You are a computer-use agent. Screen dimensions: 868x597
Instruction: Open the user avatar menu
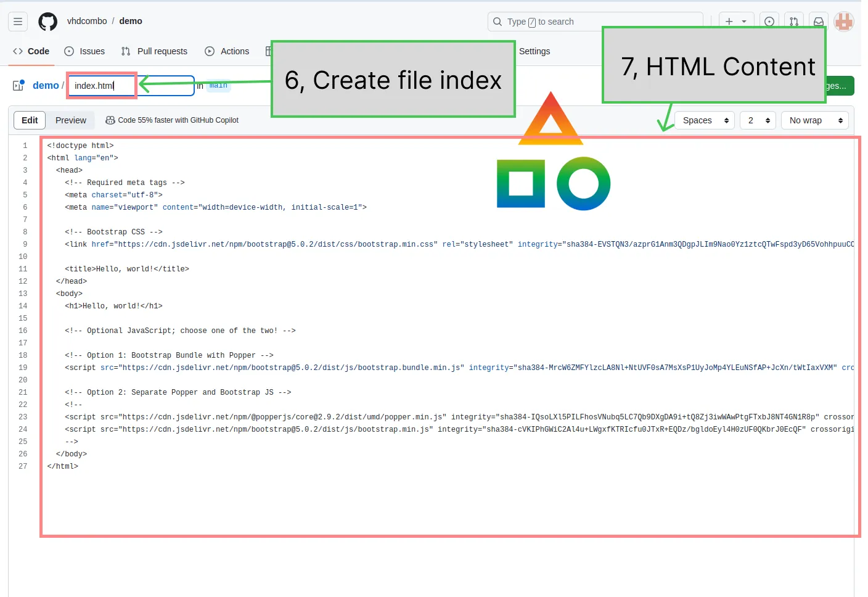pos(843,22)
